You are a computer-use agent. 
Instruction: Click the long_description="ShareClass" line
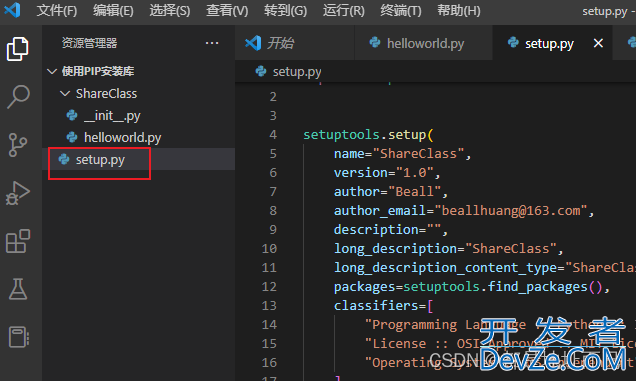(x=449, y=249)
